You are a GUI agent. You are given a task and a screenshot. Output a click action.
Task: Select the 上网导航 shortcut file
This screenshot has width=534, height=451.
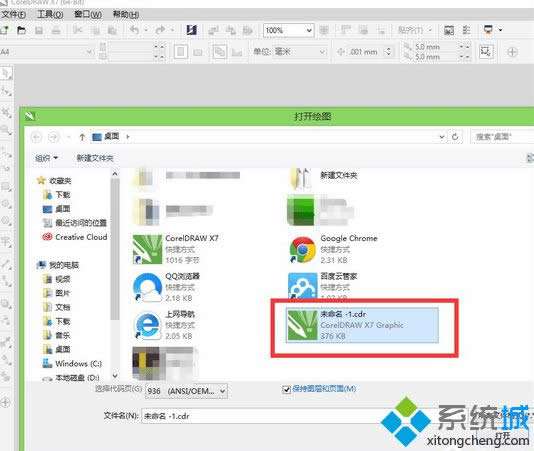pyautogui.click(x=164, y=325)
